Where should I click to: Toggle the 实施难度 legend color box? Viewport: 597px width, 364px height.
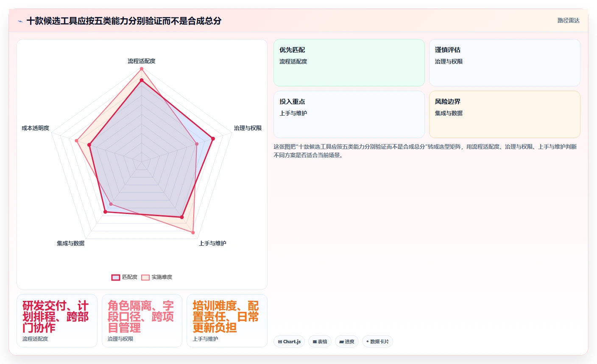pyautogui.click(x=145, y=277)
